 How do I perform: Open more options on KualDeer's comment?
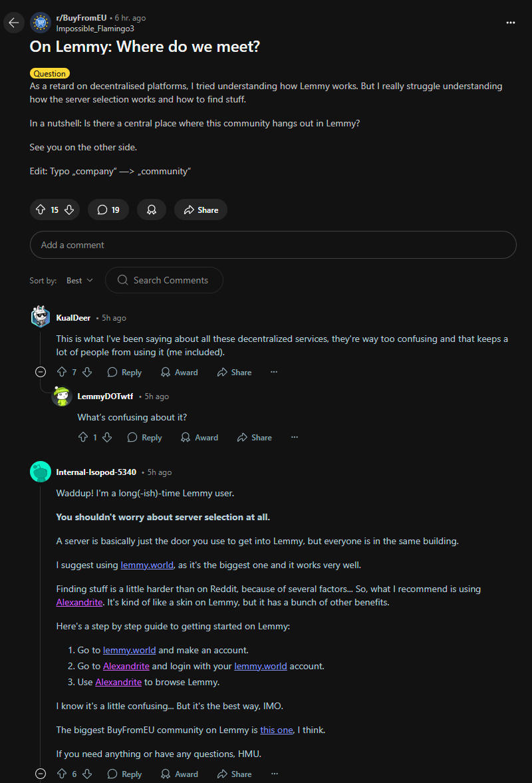click(274, 373)
